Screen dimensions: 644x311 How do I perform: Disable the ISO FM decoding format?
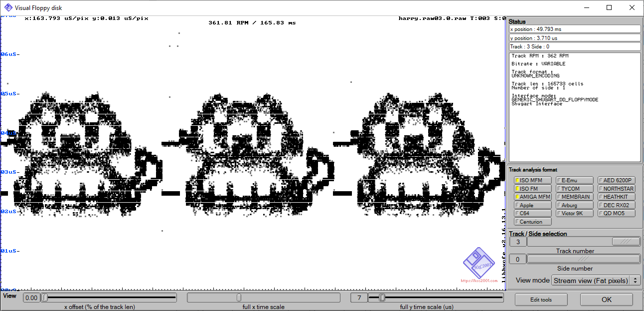(532, 188)
